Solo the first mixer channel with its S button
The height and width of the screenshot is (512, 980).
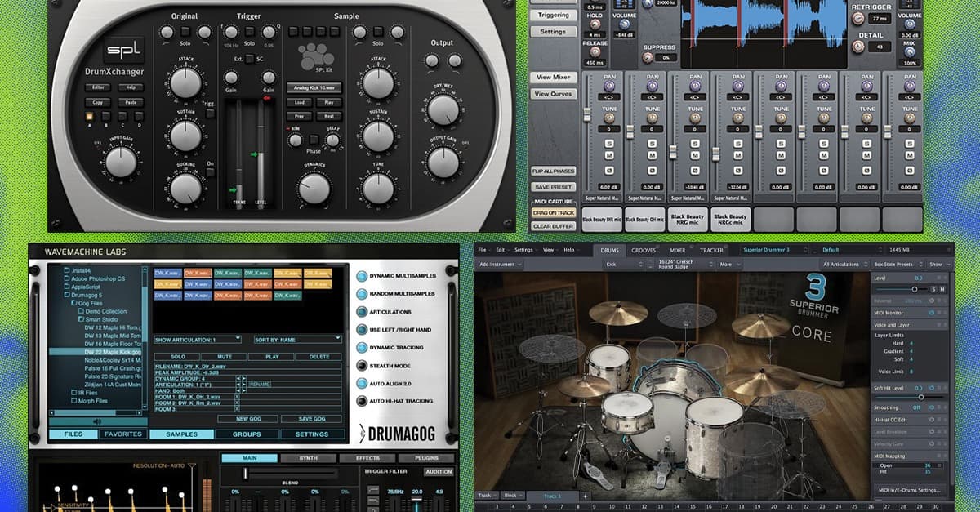608,144
